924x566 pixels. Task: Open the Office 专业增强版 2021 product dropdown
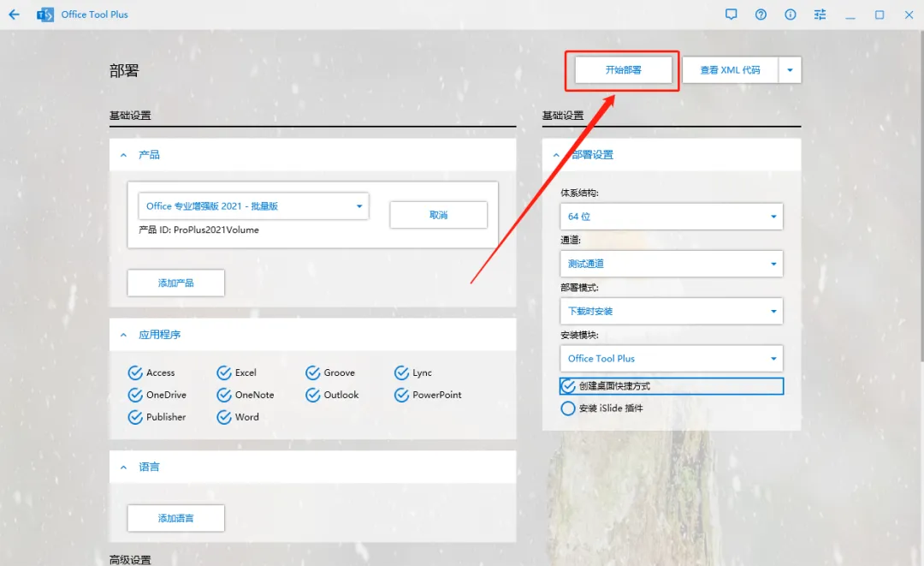pyautogui.click(x=253, y=206)
